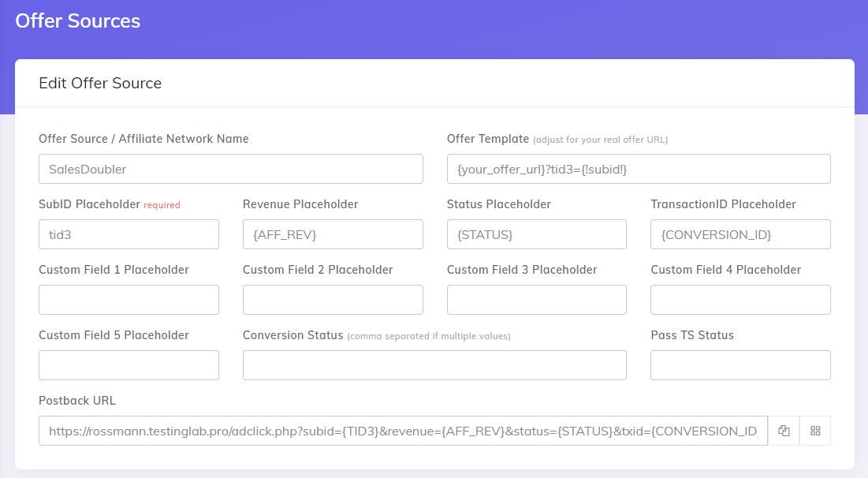The width and height of the screenshot is (868, 478).
Task: Click the 'Pass TS Status' label
Action: (x=692, y=335)
